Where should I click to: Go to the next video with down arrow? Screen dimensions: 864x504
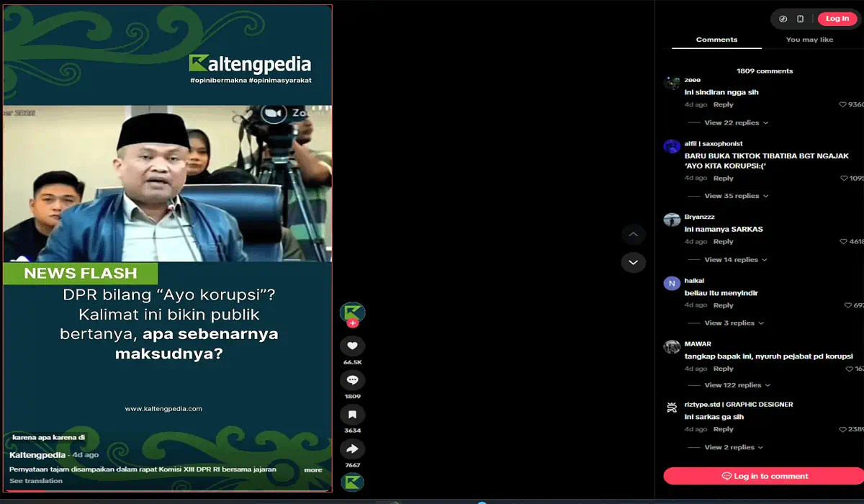click(x=633, y=262)
